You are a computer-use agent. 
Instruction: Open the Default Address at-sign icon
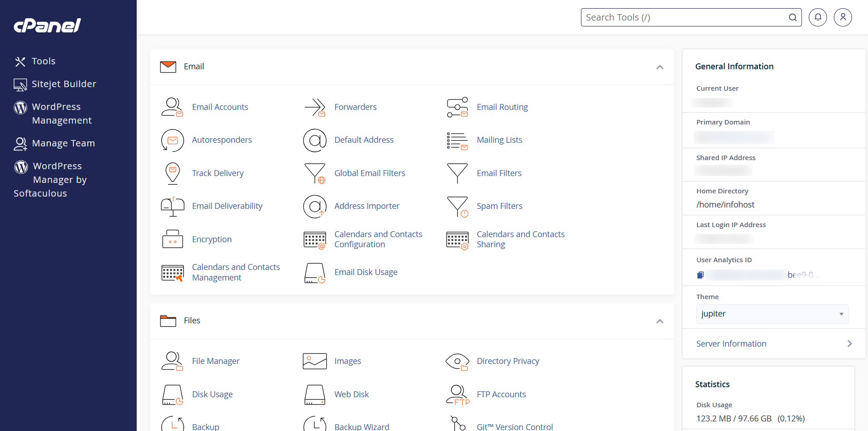pos(315,140)
